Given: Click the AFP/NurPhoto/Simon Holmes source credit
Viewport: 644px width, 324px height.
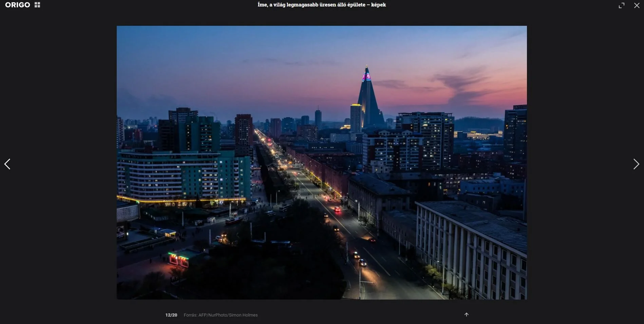Looking at the screenshot, I should 221,315.
